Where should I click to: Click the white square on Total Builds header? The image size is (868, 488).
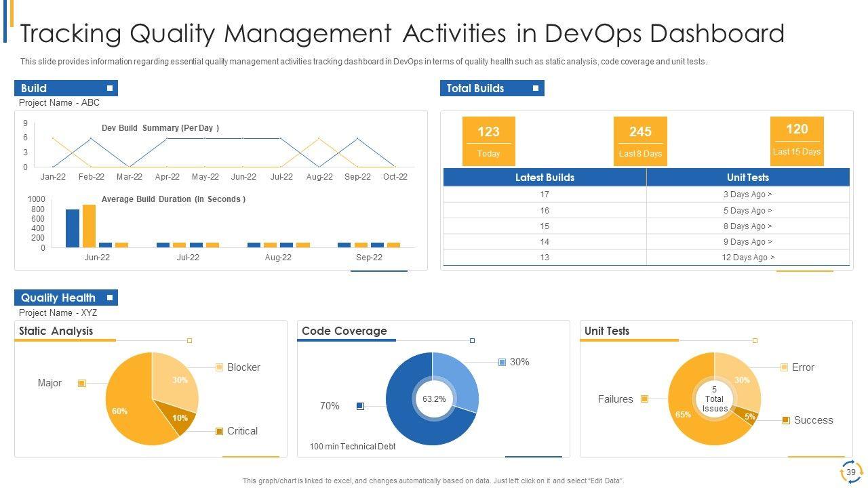(536, 88)
